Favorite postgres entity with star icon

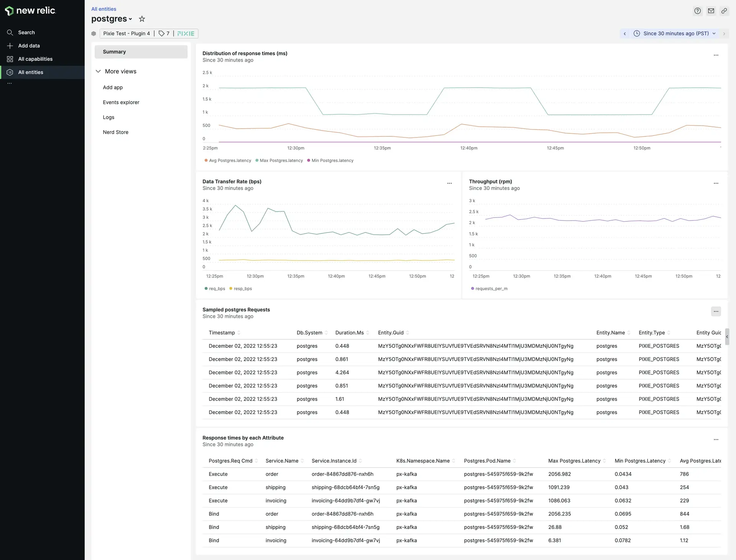[x=142, y=19]
